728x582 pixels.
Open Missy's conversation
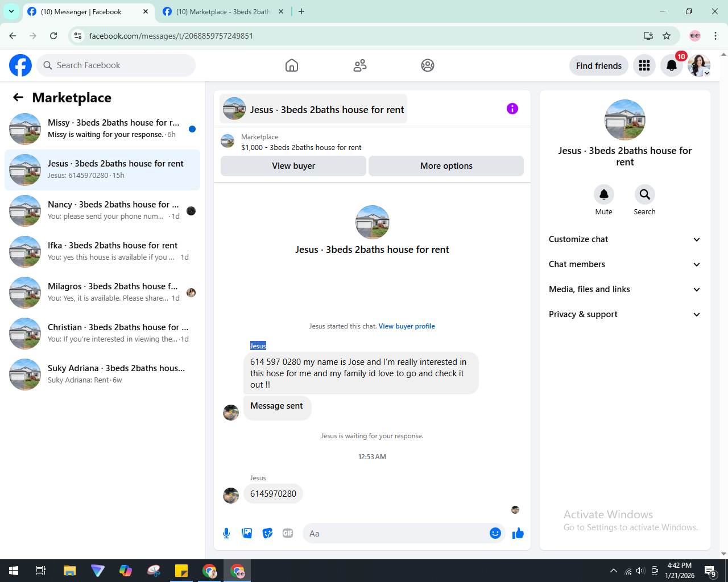tap(102, 129)
